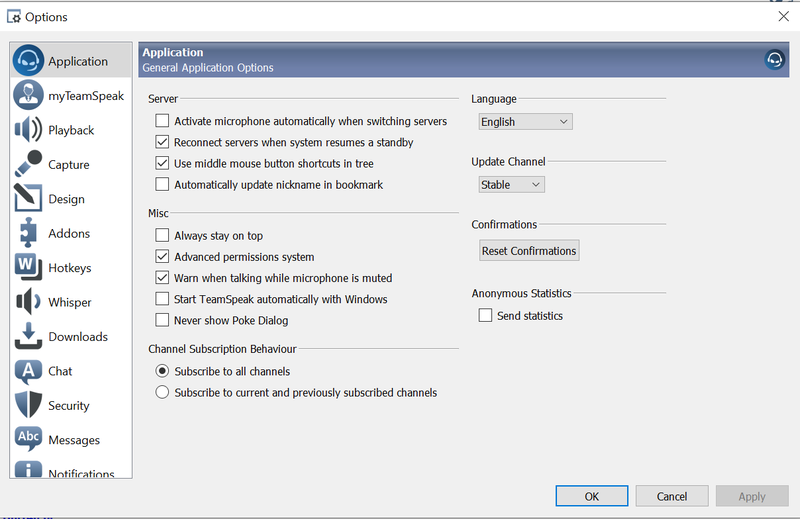Uncheck reconnect servers when system resumes
The height and width of the screenshot is (519, 800).
click(162, 142)
